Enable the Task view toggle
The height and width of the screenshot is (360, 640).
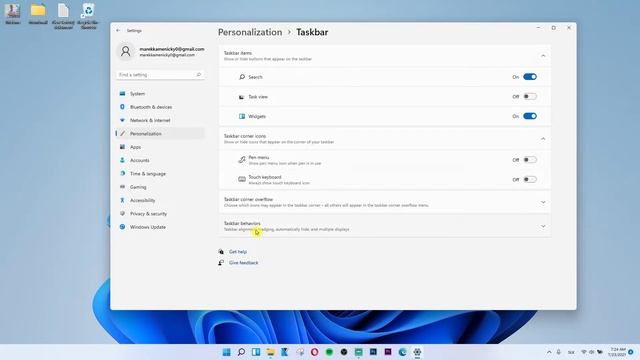pyautogui.click(x=530, y=96)
